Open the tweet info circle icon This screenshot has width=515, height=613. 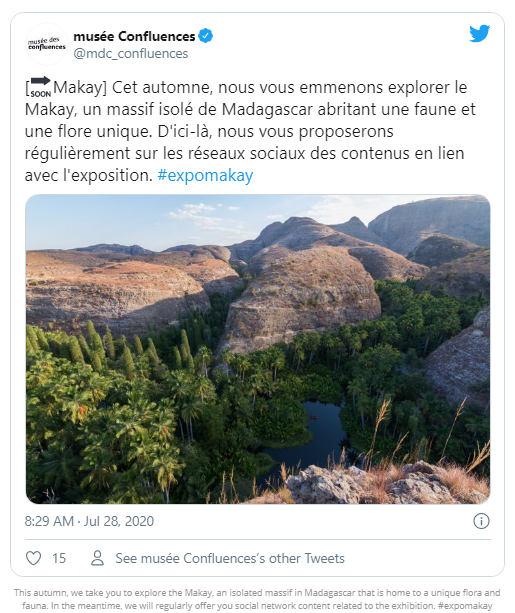tap(481, 521)
